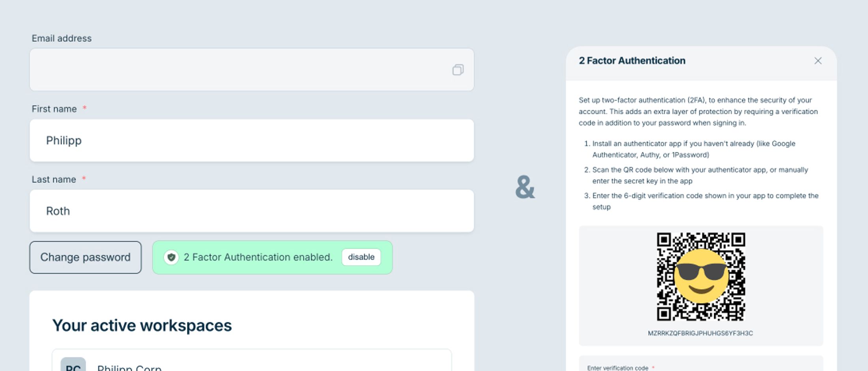Viewport: 868px width, 371px height.
Task: Disable 2 Factor Authentication
Action: pyautogui.click(x=361, y=257)
